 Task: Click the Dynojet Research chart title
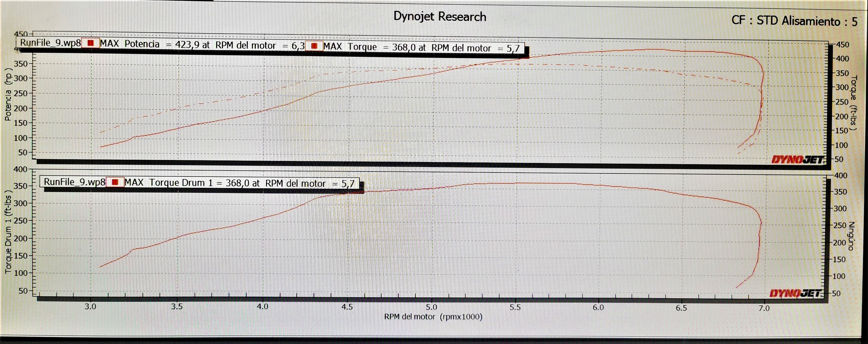coord(440,17)
